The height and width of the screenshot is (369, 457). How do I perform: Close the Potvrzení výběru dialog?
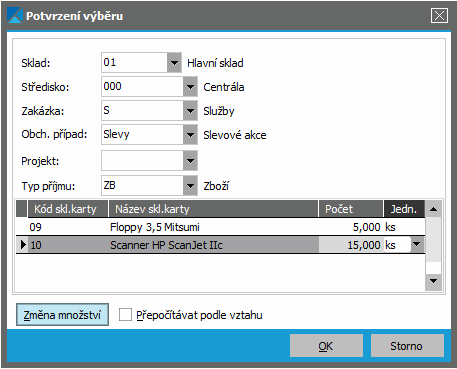(439, 15)
